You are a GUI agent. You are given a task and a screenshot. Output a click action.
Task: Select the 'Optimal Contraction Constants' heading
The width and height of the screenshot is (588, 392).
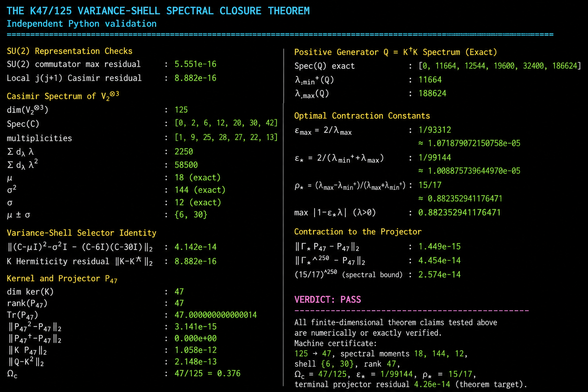pyautogui.click(x=362, y=116)
